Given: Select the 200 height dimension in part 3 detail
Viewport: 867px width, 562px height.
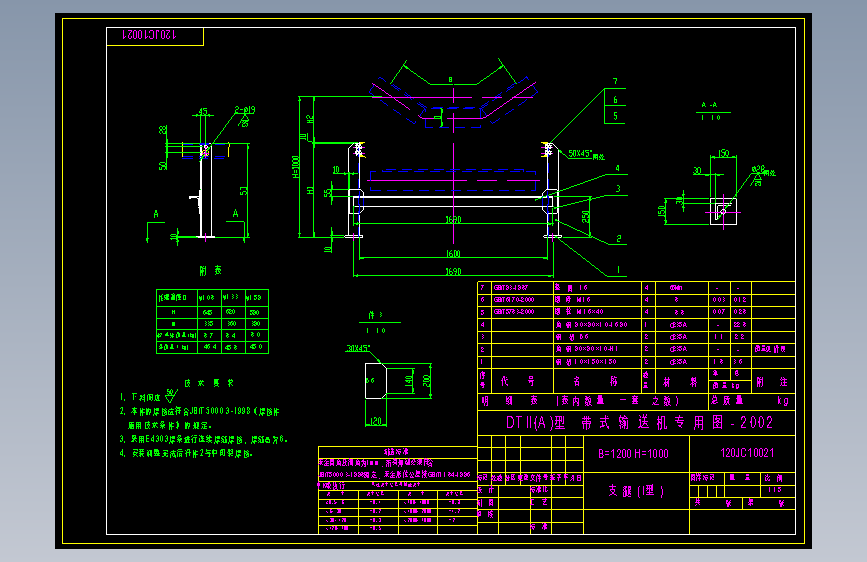Looking at the screenshot, I should [426, 381].
